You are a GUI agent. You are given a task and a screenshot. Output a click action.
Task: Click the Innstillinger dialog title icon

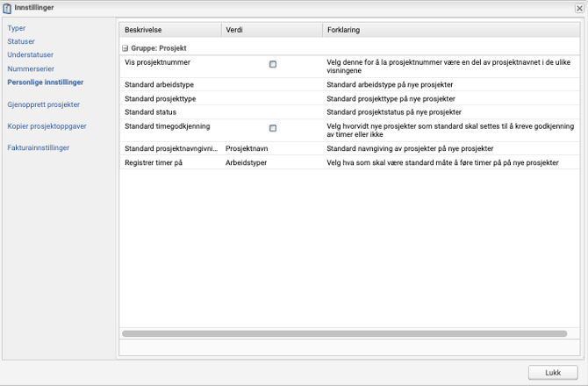pyautogui.click(x=8, y=8)
